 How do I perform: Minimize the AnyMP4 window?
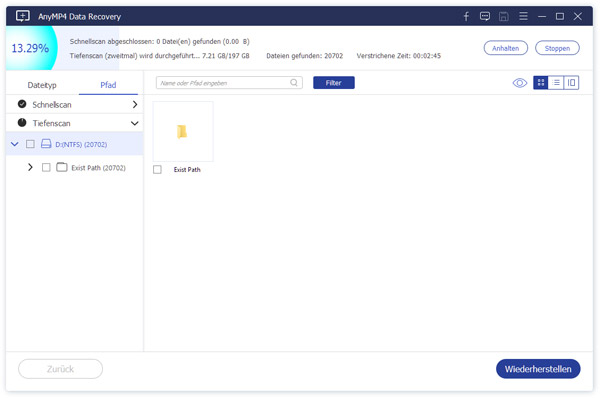(x=542, y=16)
